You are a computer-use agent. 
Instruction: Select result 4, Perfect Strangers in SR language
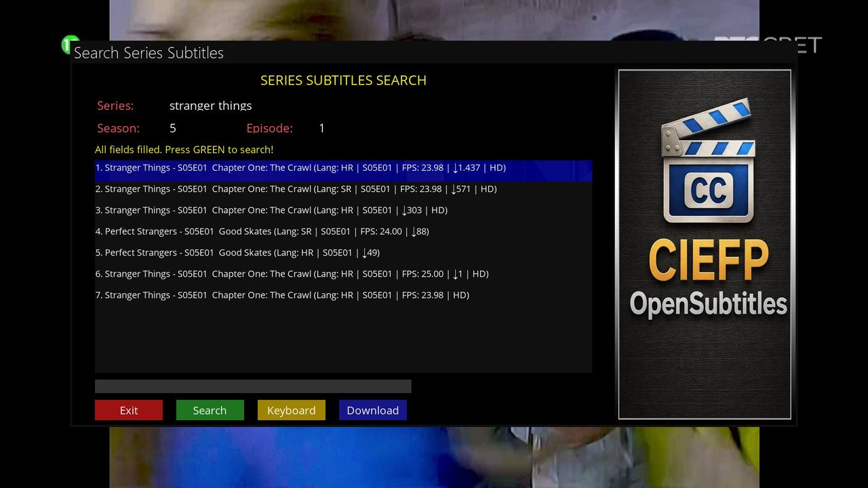[x=262, y=231]
